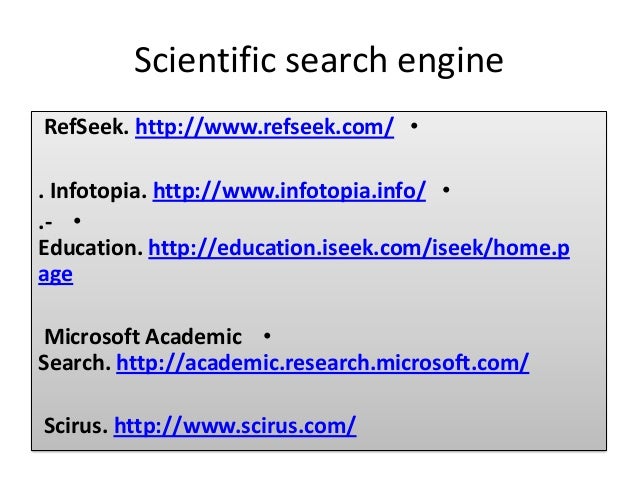
Task: Click the "Education." label text
Action: (89, 248)
